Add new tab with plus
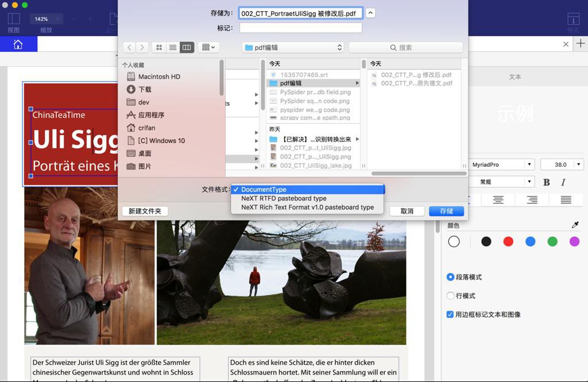 click(581, 44)
